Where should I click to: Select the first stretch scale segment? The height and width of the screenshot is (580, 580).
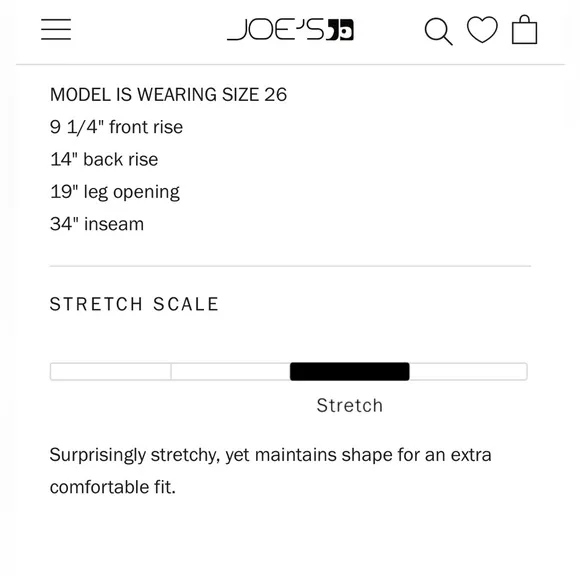(x=111, y=371)
